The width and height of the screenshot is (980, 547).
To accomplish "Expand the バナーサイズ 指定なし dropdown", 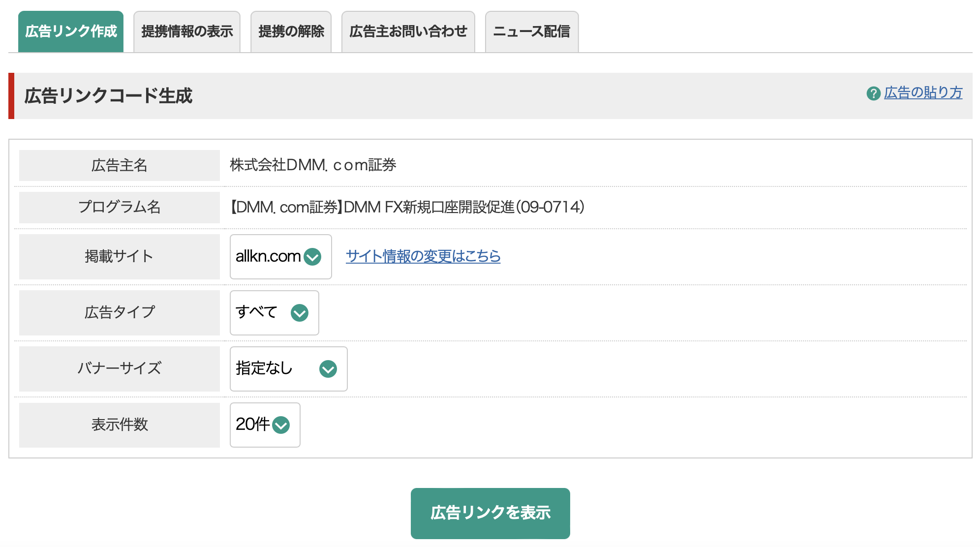I will pyautogui.click(x=289, y=369).
